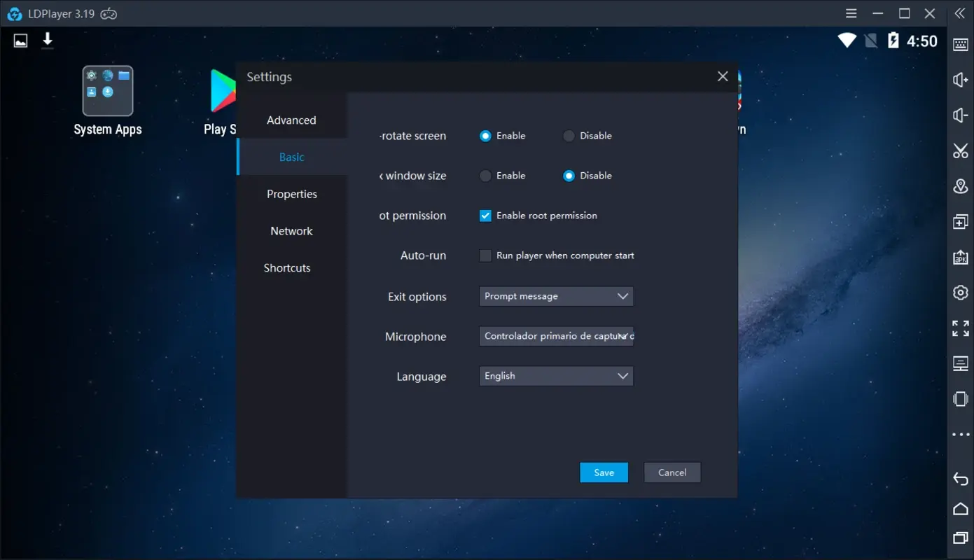Viewport: 974px width, 560px height.
Task: Open the System Apps folder
Action: [x=108, y=91]
